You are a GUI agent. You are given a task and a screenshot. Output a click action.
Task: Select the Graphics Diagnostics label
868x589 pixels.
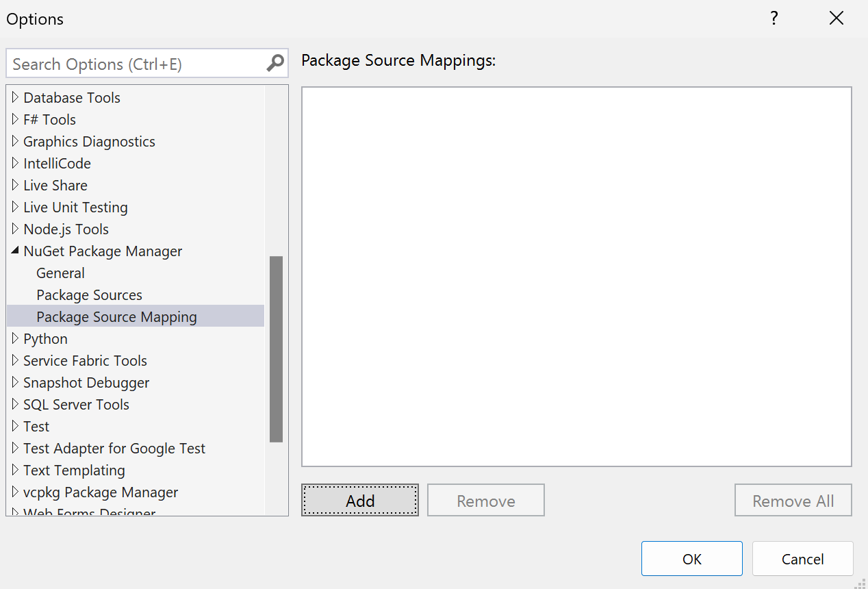89,141
